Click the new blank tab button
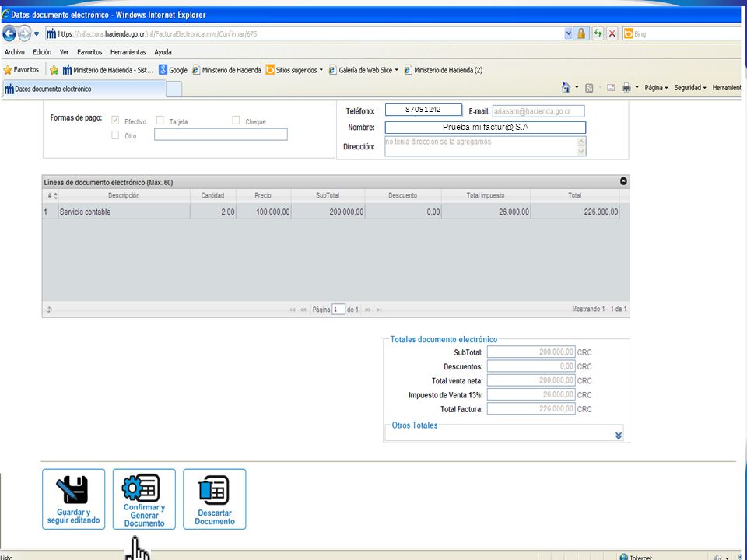747x560 pixels. coord(174,89)
